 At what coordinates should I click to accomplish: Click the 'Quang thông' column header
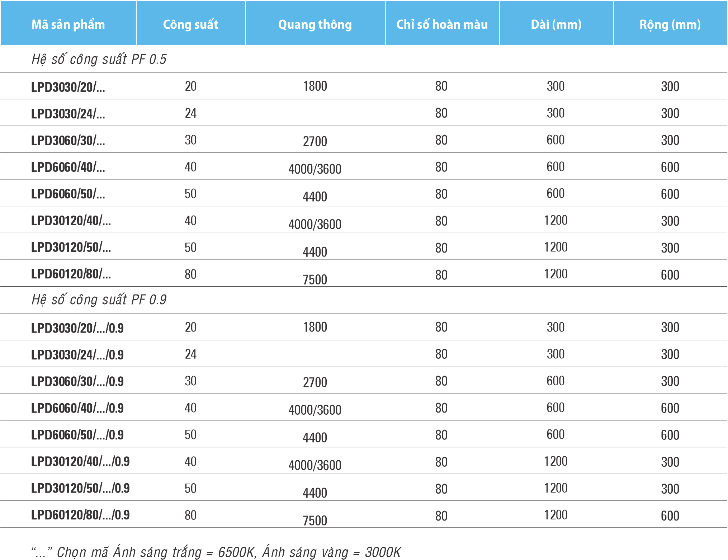[315, 23]
